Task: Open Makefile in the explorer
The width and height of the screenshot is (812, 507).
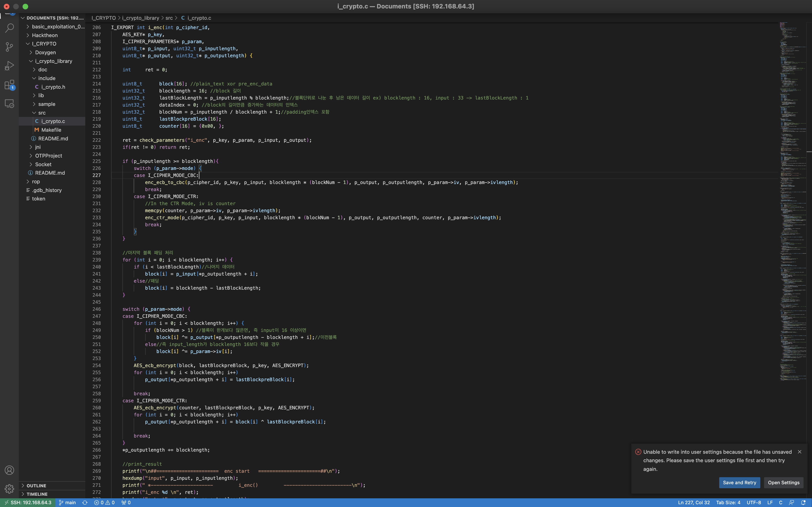Action: click(x=51, y=130)
